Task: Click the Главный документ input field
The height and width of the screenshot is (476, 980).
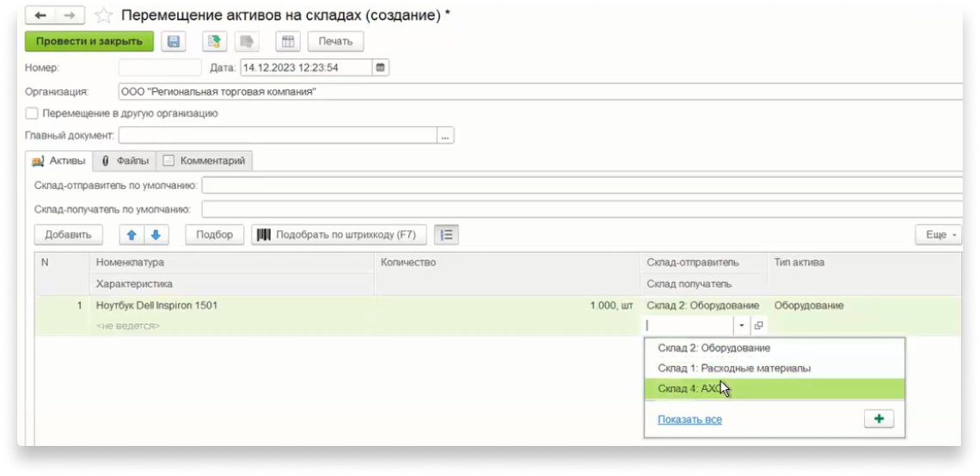Action: pos(278,136)
